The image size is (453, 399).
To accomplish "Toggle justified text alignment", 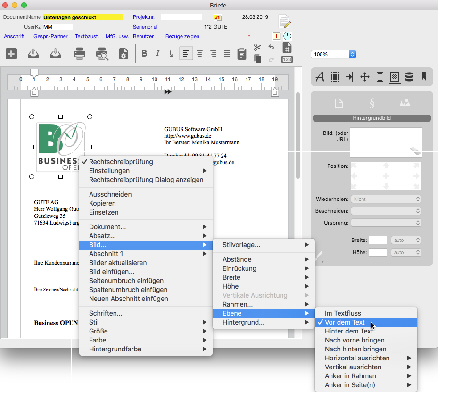I will tap(227, 53).
